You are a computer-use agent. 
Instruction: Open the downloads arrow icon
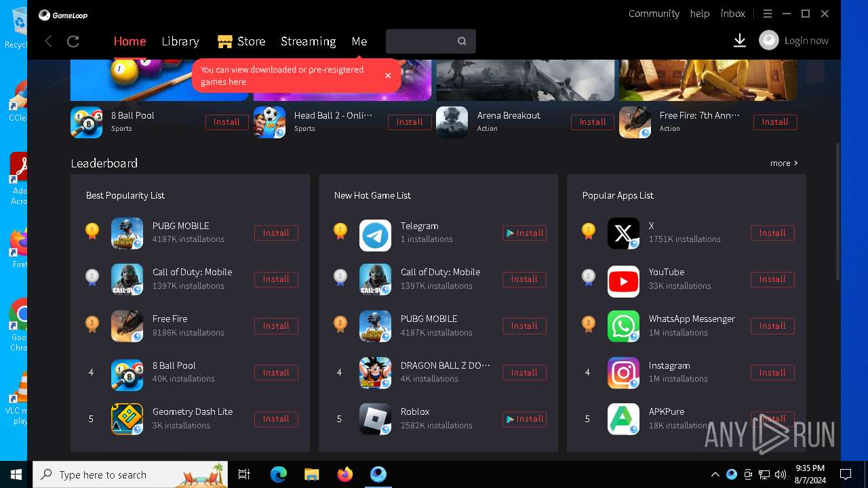coord(740,41)
